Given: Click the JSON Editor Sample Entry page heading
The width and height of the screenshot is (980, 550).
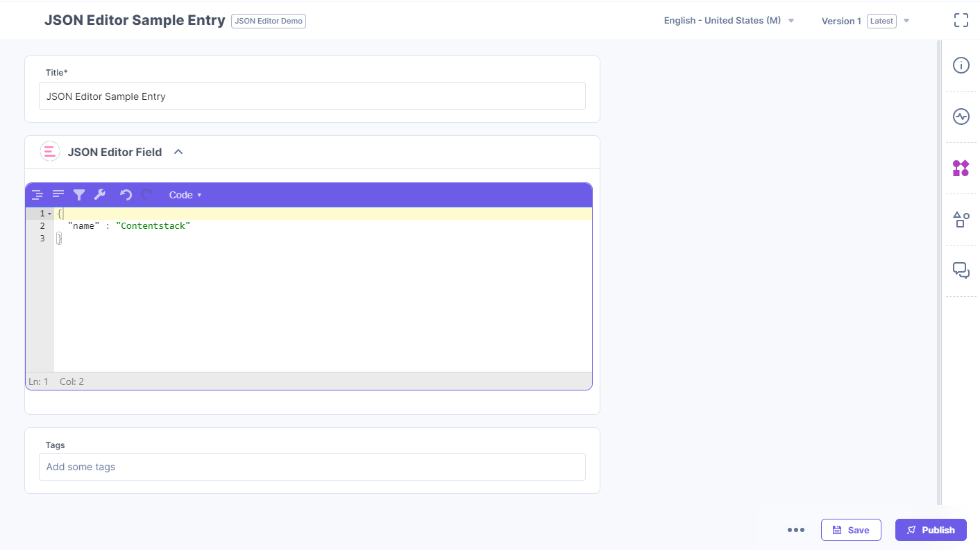Looking at the screenshot, I should [135, 20].
